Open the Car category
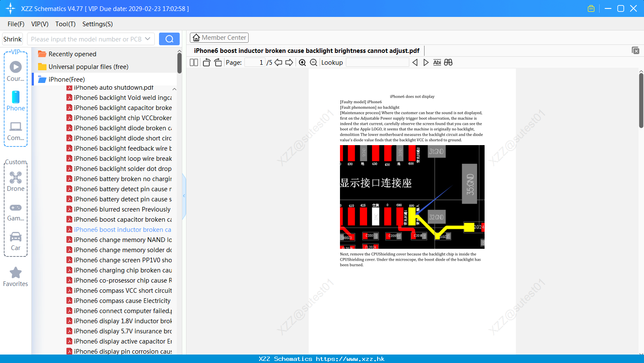The height and width of the screenshot is (363, 644). (16, 241)
